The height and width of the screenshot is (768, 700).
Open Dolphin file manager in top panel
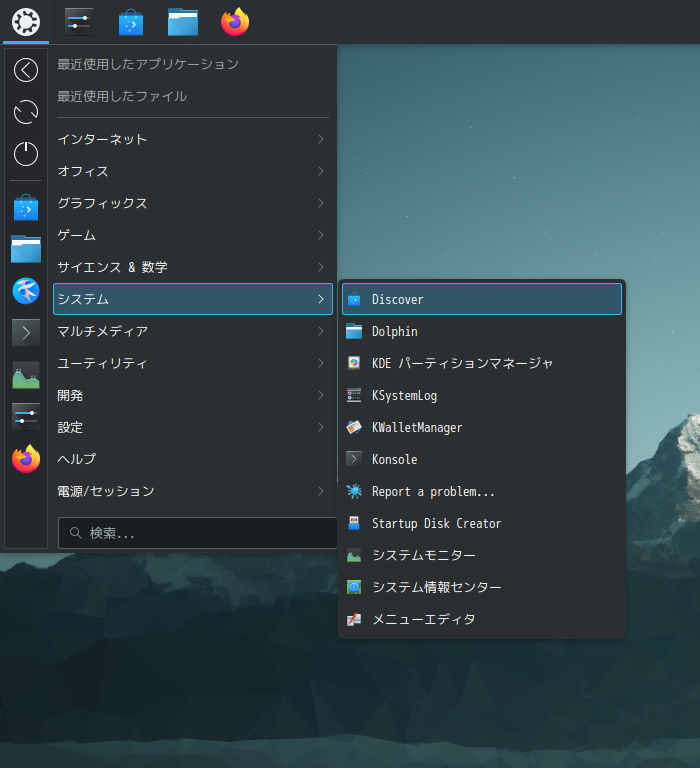[183, 23]
